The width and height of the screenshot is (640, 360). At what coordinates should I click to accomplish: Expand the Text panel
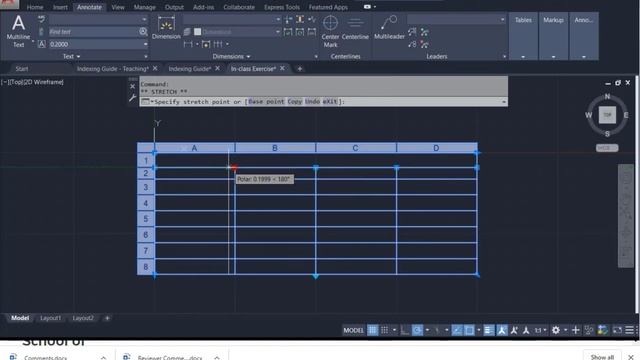(72, 56)
